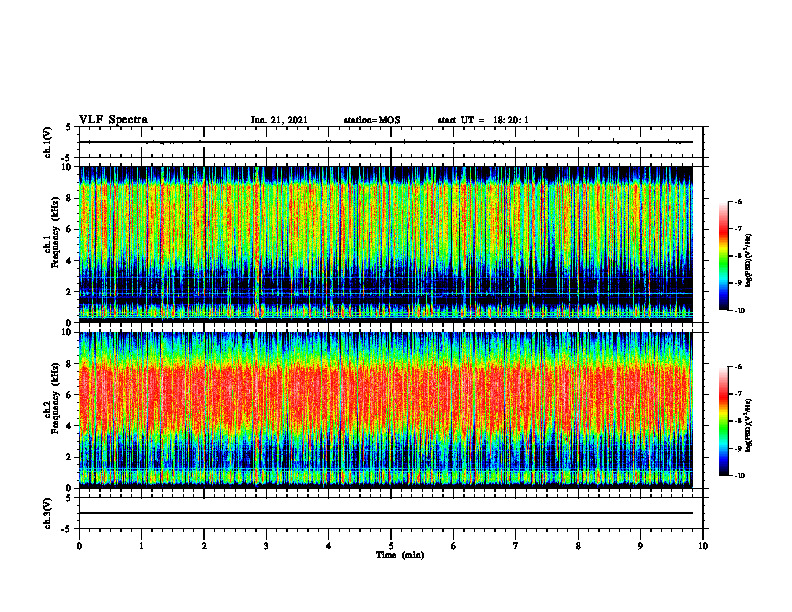Click the "ch.3(V)" waveform axis label

(48, 513)
